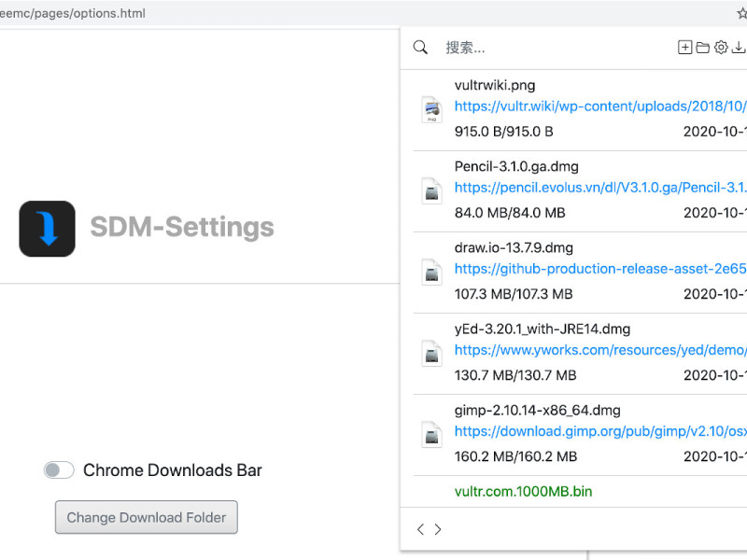
Task: Click the 84.0 MB/84.0 MB size text
Action: (x=510, y=213)
